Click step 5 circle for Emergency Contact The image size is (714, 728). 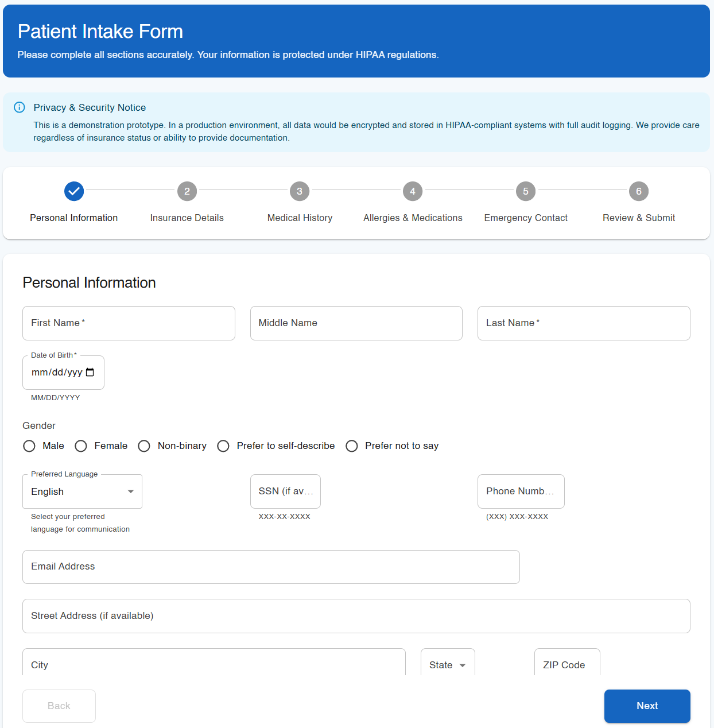pos(525,191)
